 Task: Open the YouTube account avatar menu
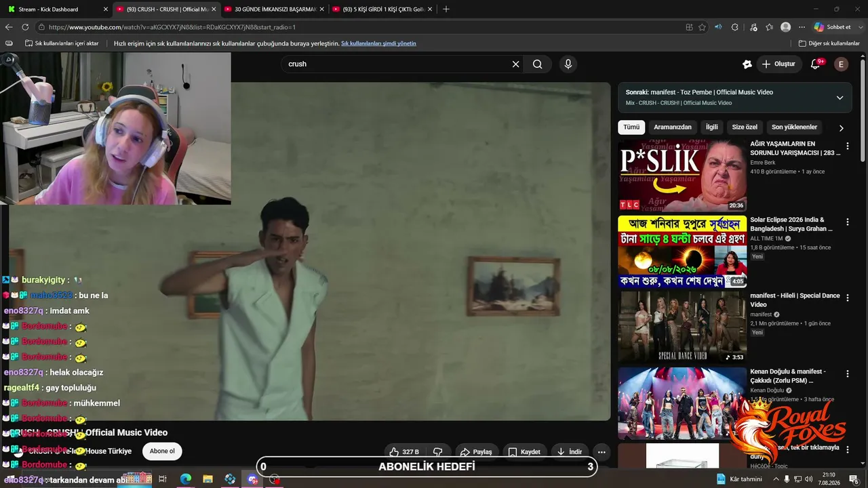(841, 64)
